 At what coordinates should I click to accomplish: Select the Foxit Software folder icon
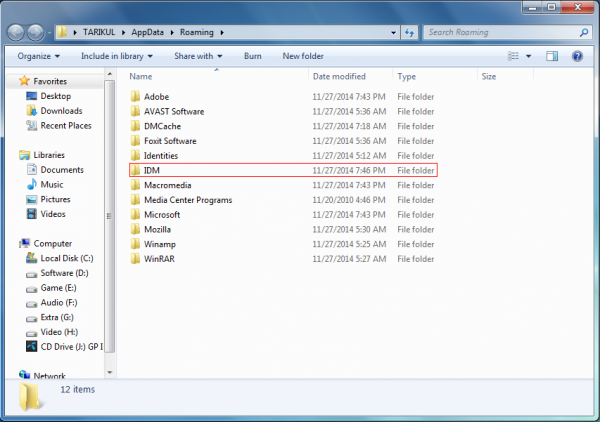(x=135, y=141)
